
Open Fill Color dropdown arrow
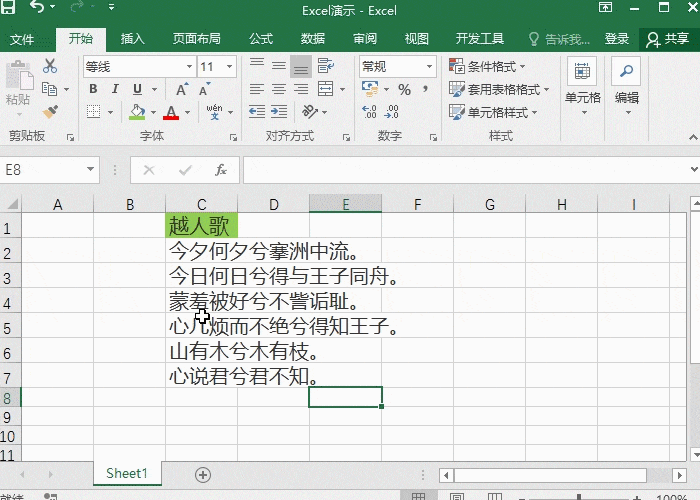[x=153, y=112]
